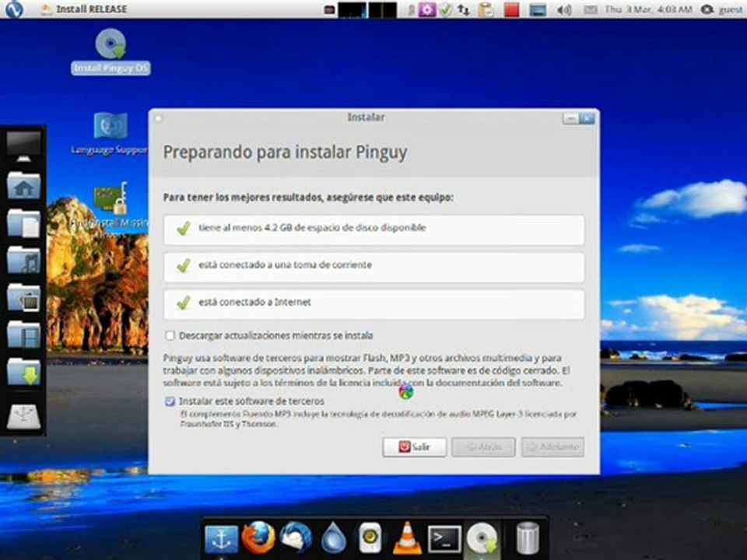
Task: Open the Music folder in side dock
Action: 23,260
